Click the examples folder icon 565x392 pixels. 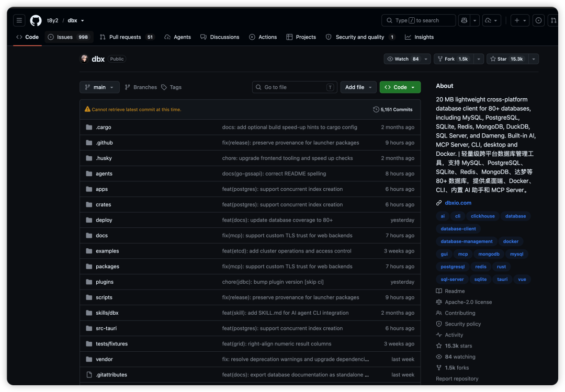point(89,251)
